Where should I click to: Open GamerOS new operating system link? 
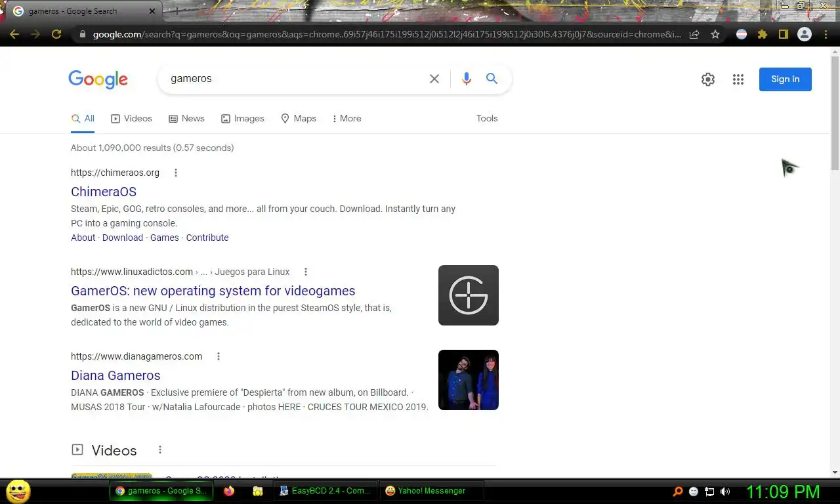point(213,291)
